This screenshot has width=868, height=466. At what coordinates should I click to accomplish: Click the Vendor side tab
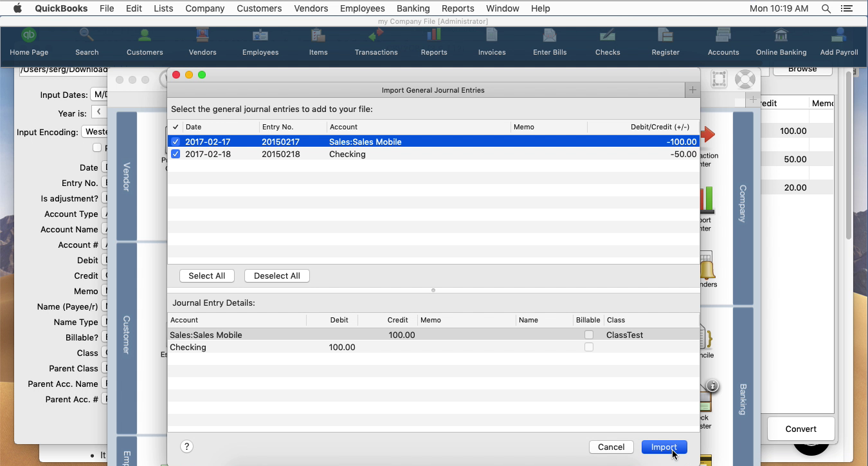pos(127,176)
